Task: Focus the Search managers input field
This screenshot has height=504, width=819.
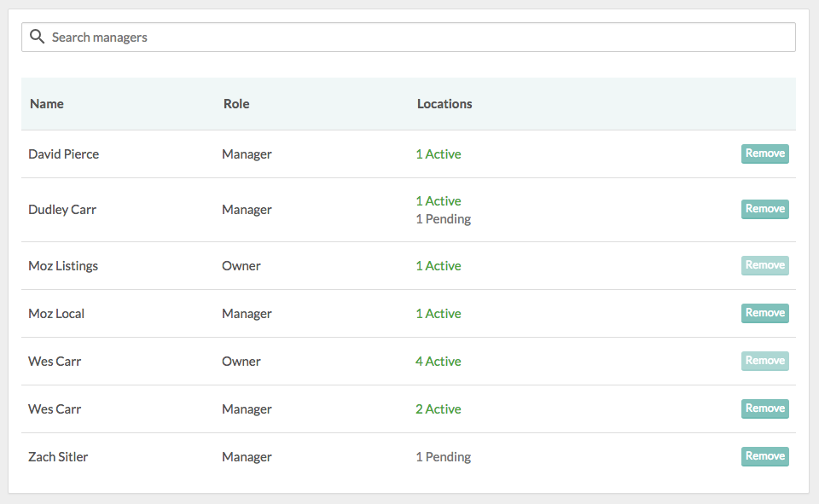Action: (x=409, y=38)
